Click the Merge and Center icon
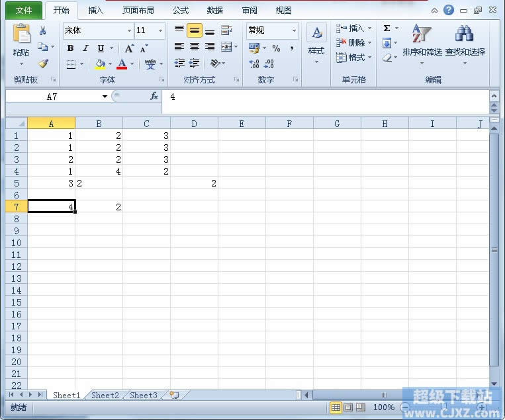Image resolution: width=505 pixels, height=420 pixels. [x=226, y=47]
